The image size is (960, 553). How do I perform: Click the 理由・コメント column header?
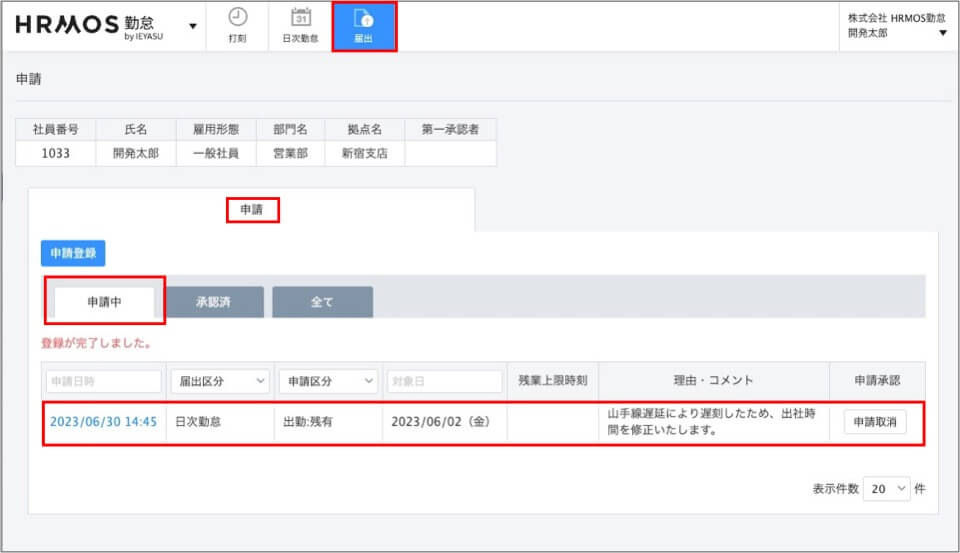pos(713,381)
